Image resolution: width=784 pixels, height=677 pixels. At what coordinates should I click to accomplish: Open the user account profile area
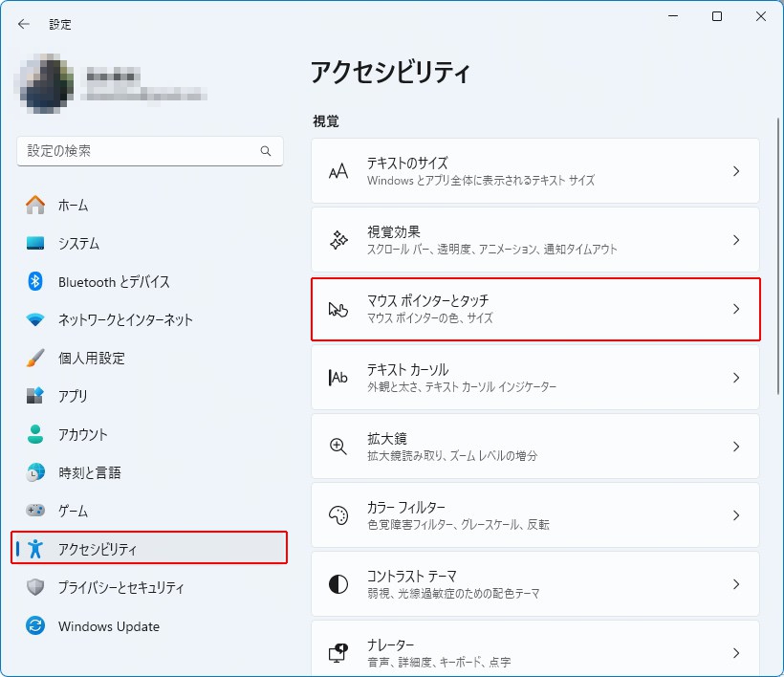115,84
